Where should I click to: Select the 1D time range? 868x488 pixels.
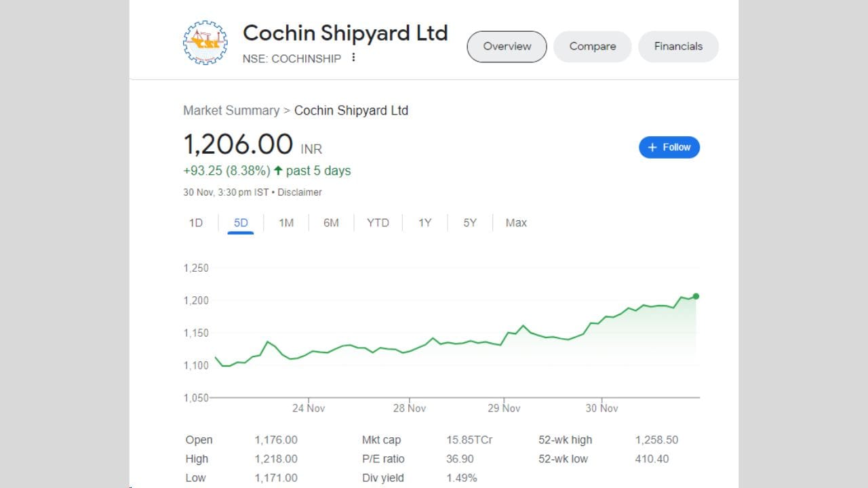(x=196, y=223)
